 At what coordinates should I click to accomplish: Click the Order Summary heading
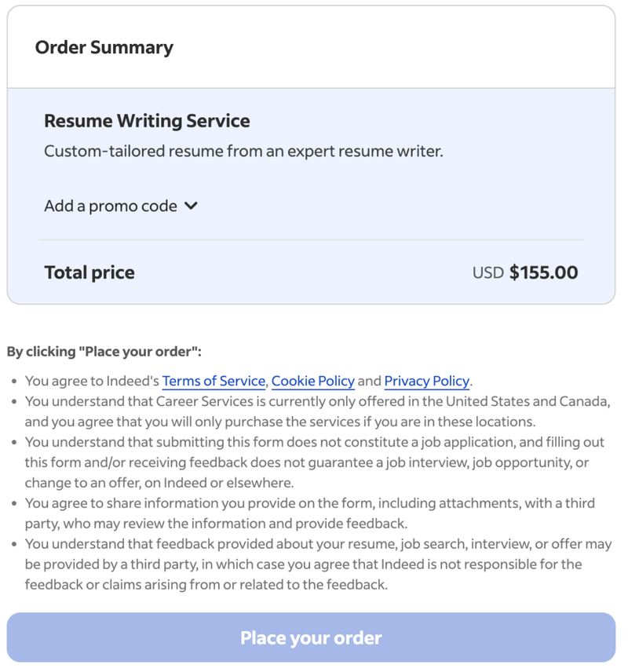click(103, 47)
